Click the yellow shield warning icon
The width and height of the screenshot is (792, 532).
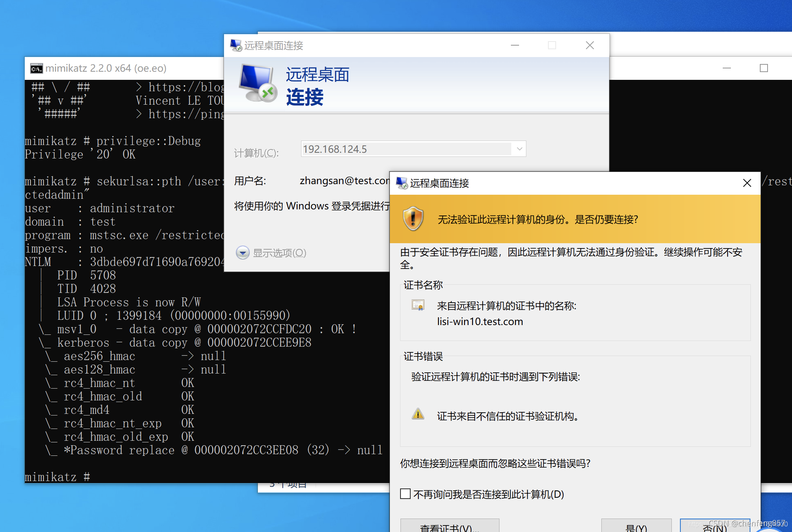(413, 219)
